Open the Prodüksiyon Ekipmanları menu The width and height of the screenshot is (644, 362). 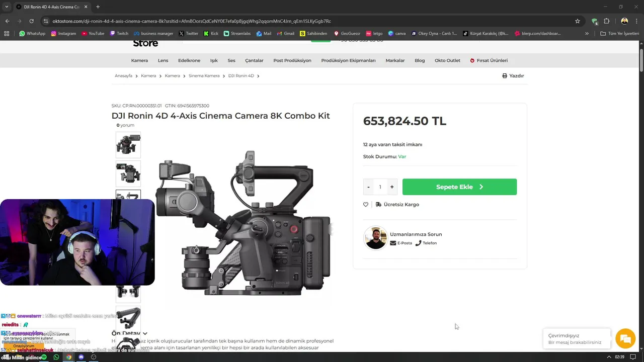pos(348,60)
